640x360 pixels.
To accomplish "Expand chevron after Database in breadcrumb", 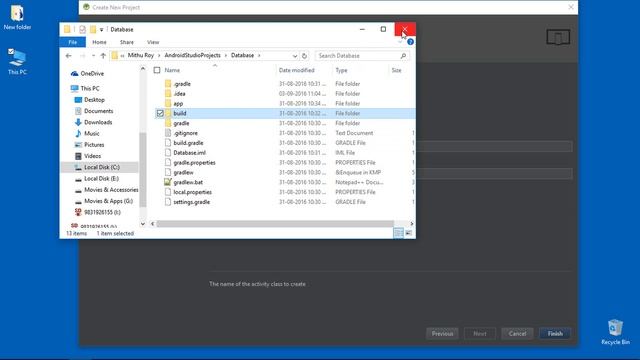I will click(259, 56).
